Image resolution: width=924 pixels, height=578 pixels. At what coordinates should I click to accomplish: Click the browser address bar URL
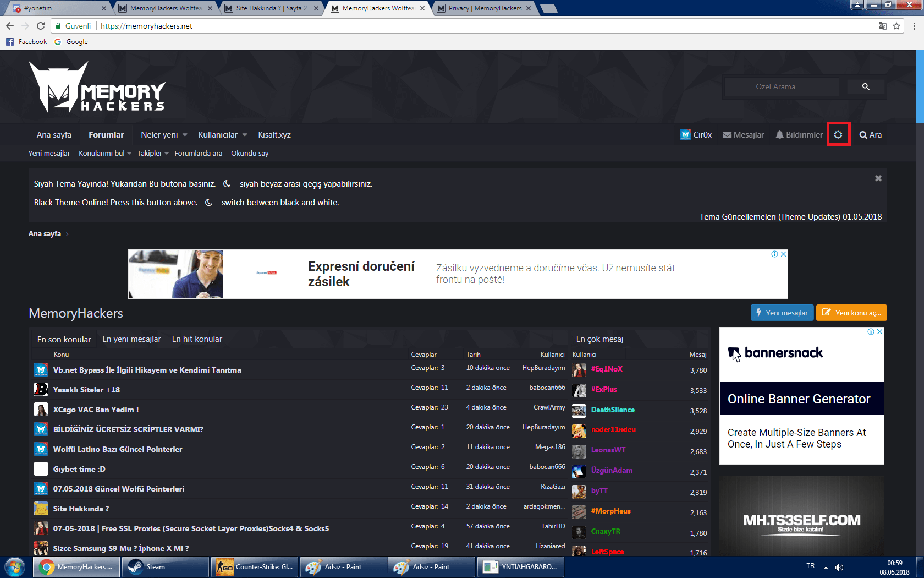(x=146, y=26)
